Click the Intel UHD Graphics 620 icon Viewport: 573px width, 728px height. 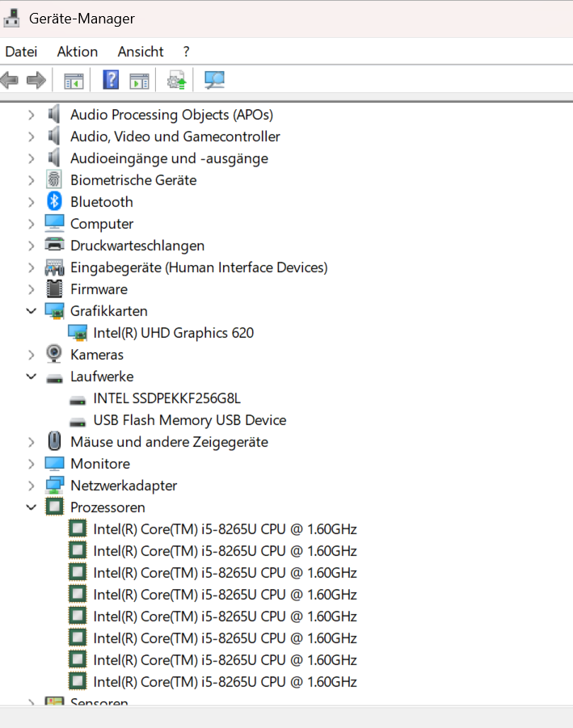(x=78, y=333)
